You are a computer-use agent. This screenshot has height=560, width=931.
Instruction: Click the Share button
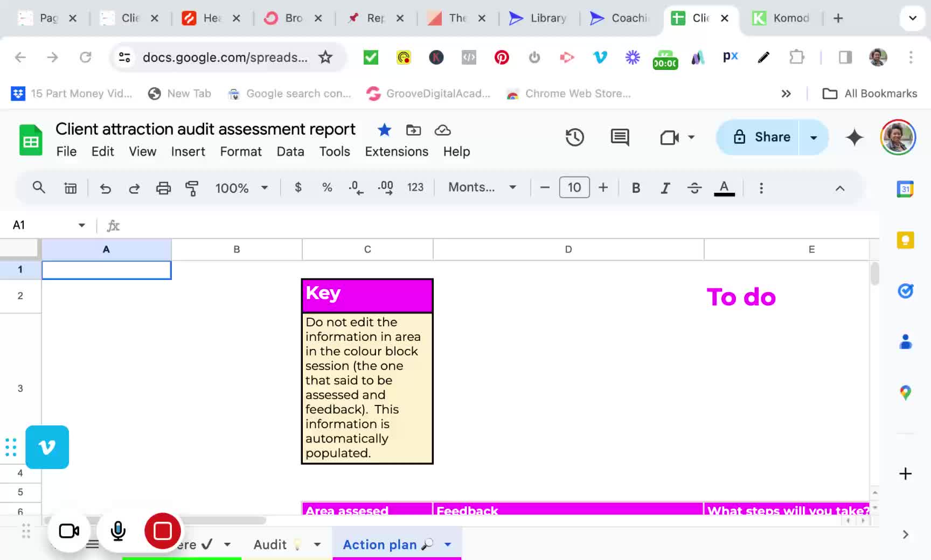[x=761, y=137]
